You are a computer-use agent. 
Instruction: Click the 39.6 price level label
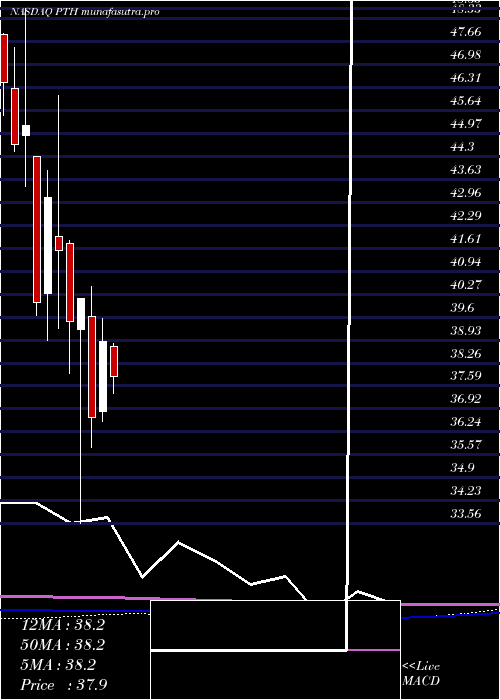click(462, 308)
